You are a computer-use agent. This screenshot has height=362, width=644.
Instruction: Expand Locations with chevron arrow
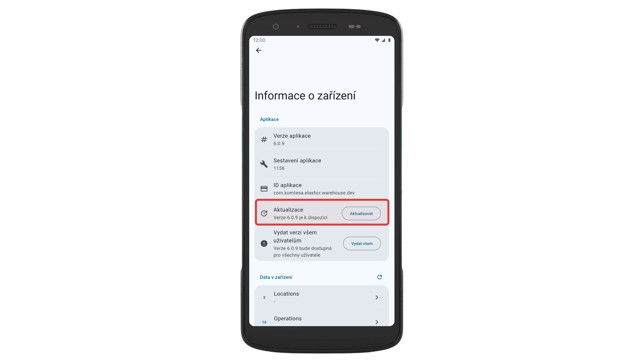[x=377, y=297]
